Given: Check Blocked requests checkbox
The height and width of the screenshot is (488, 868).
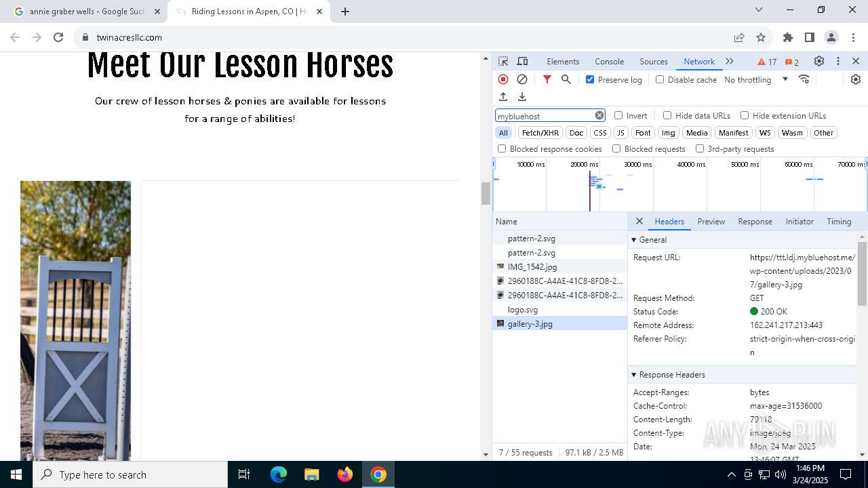Looking at the screenshot, I should tap(616, 148).
